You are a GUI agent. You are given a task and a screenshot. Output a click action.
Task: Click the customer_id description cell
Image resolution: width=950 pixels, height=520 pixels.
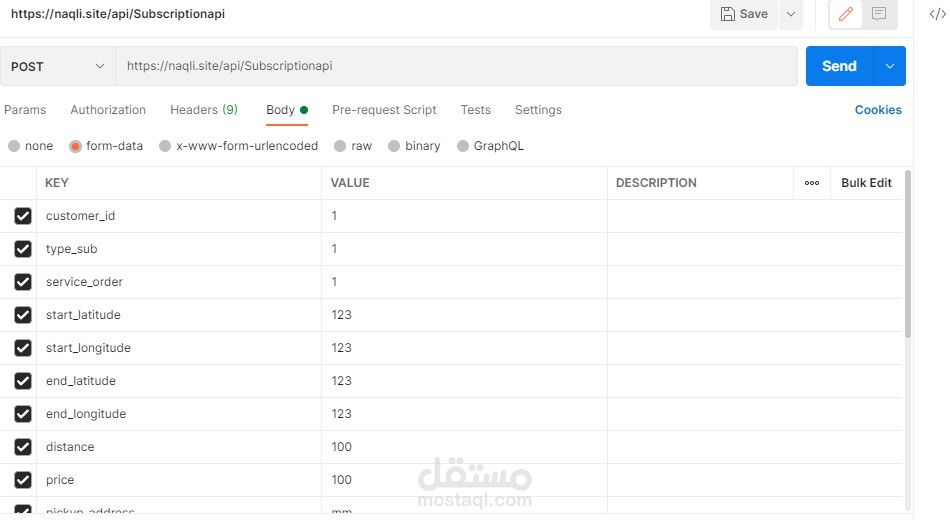(754, 216)
